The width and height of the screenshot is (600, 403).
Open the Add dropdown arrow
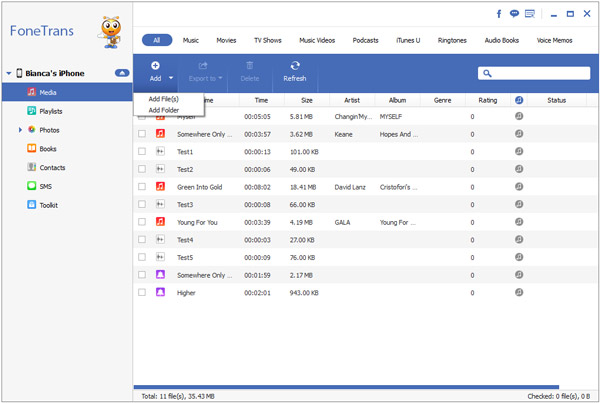pos(171,78)
